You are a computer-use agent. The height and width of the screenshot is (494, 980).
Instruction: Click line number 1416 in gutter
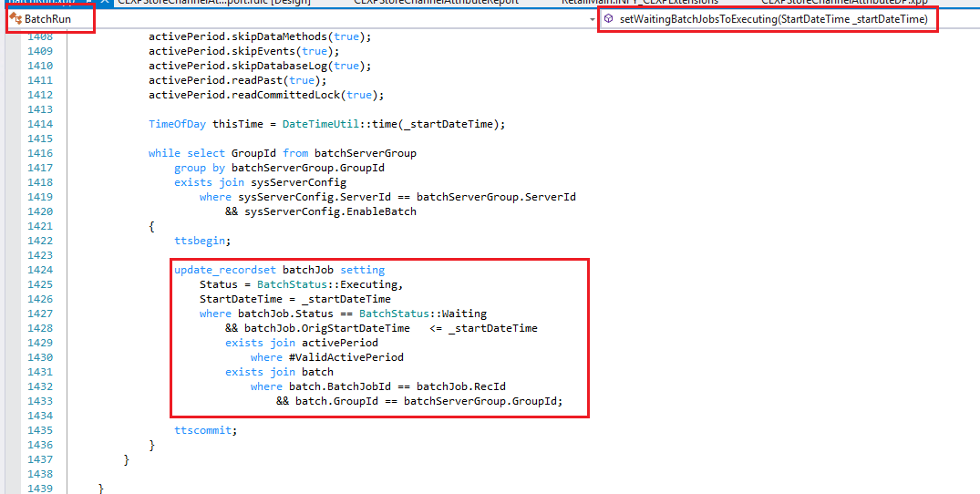(40, 153)
